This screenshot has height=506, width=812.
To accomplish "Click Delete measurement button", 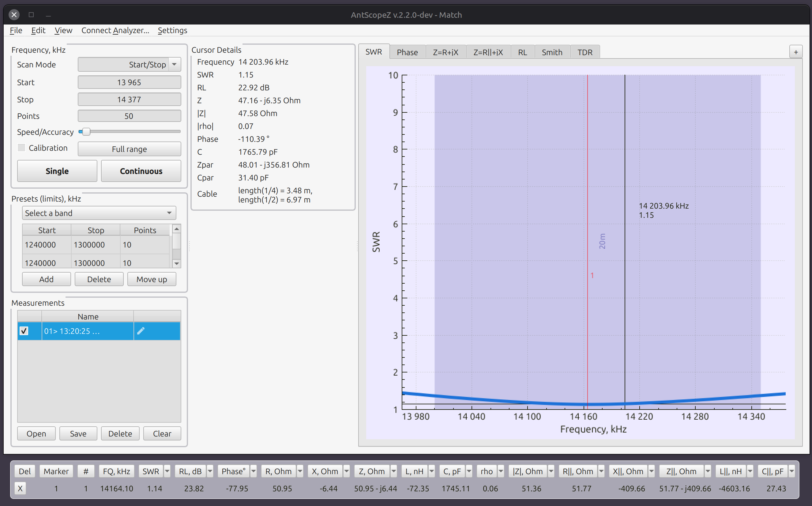I will pos(120,433).
